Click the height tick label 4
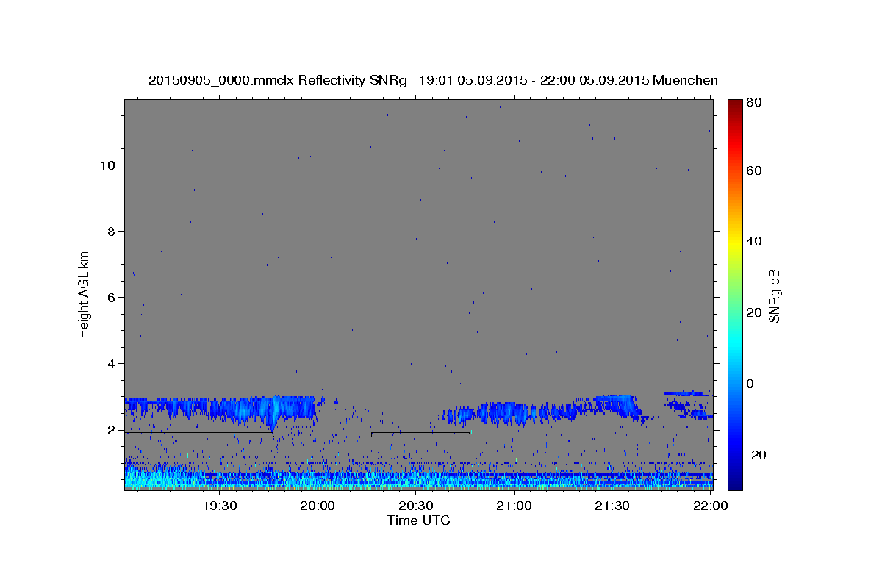Screen dimensions: 882x588 [112, 364]
